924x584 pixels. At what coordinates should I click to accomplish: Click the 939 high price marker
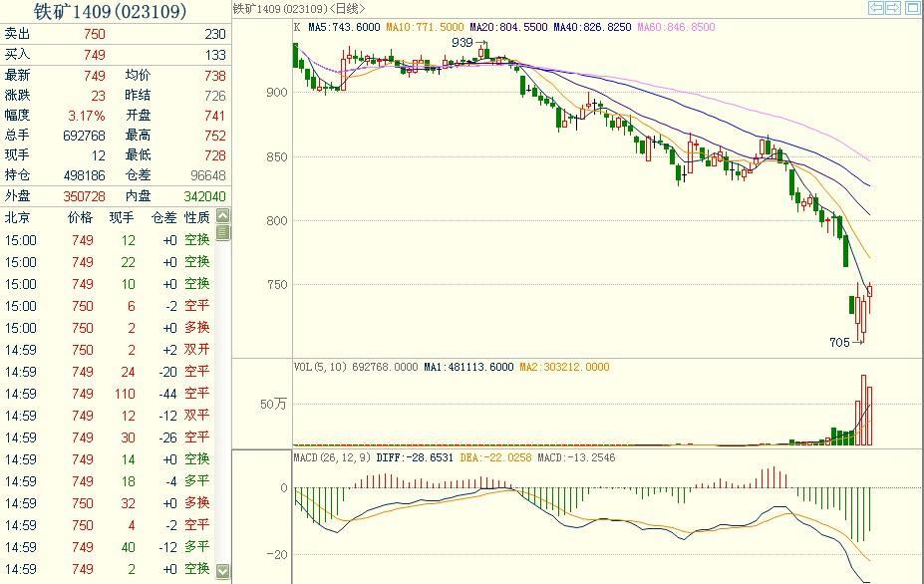(x=462, y=43)
